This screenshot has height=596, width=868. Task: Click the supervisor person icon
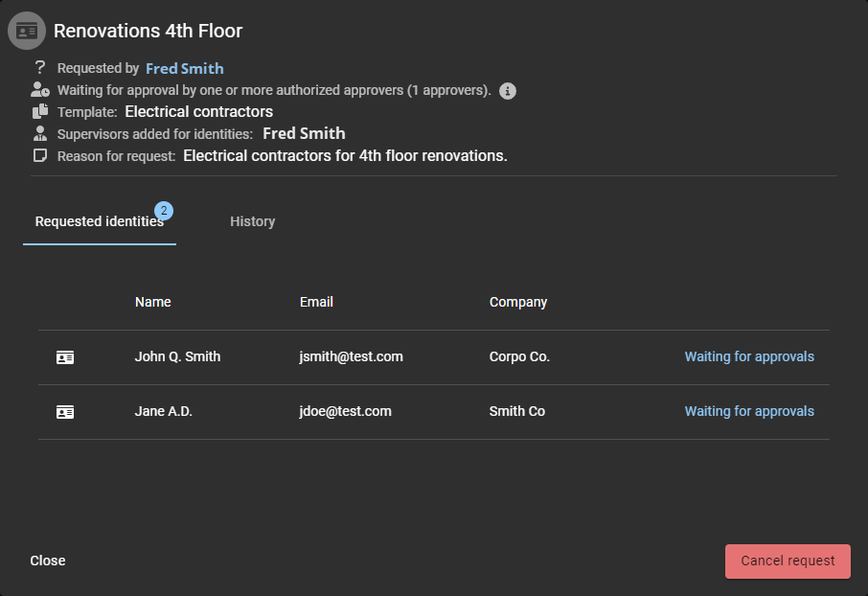[39, 134]
